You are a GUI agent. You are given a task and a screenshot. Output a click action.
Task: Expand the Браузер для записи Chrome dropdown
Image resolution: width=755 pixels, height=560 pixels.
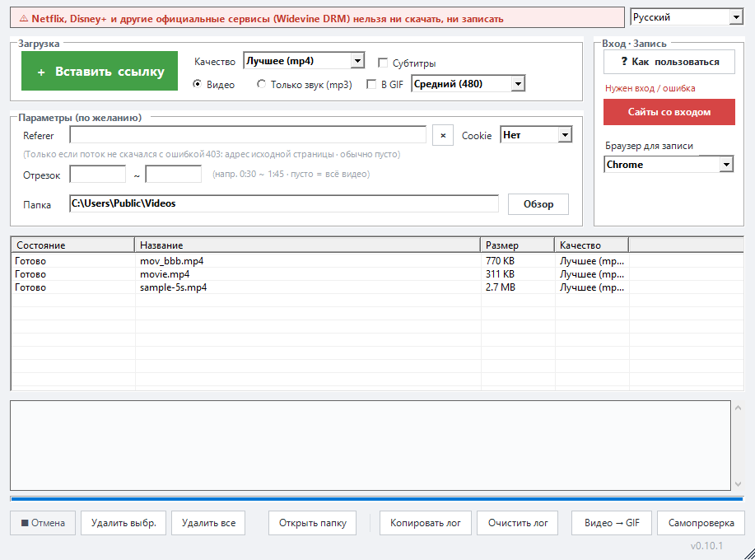click(669, 164)
